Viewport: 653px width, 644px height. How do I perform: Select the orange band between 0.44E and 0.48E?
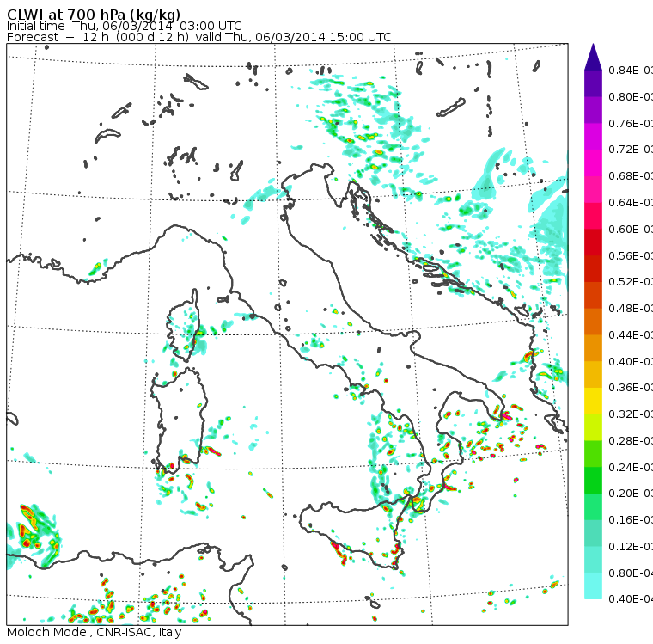tap(593, 322)
